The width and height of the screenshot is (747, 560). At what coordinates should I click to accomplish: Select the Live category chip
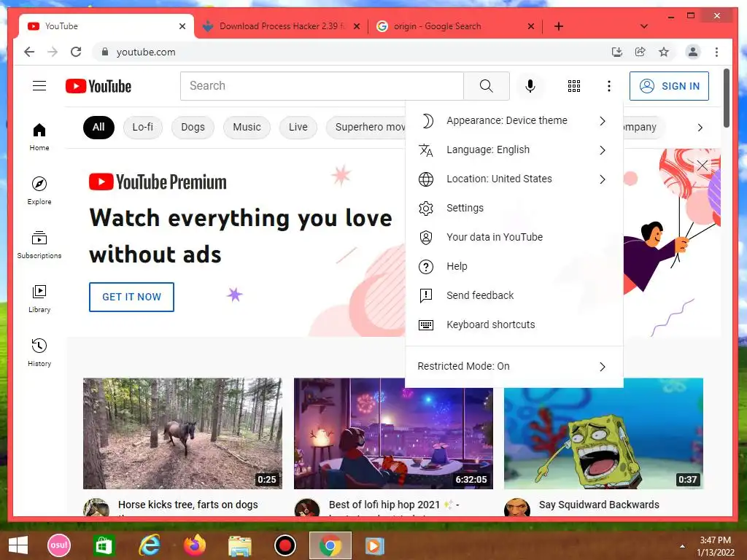tap(298, 127)
